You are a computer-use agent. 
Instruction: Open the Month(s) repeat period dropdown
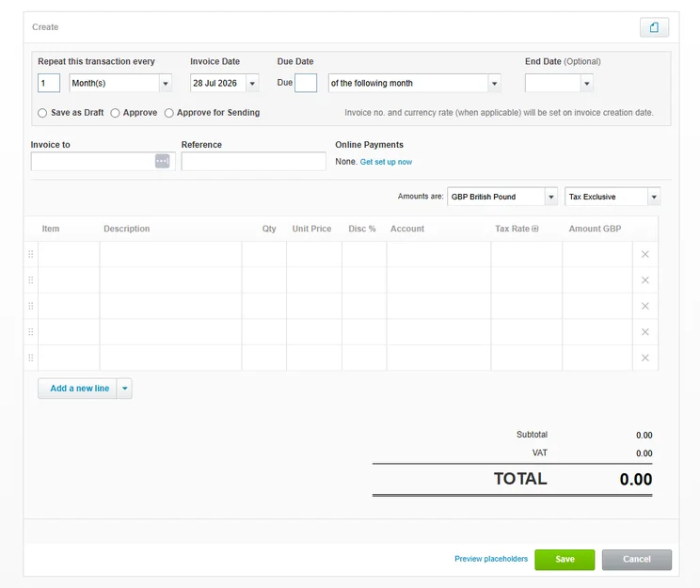(x=166, y=83)
